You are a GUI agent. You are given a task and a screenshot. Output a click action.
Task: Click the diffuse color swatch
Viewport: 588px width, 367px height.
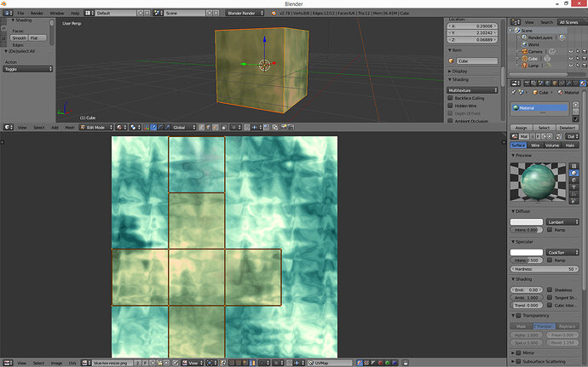pyautogui.click(x=527, y=222)
